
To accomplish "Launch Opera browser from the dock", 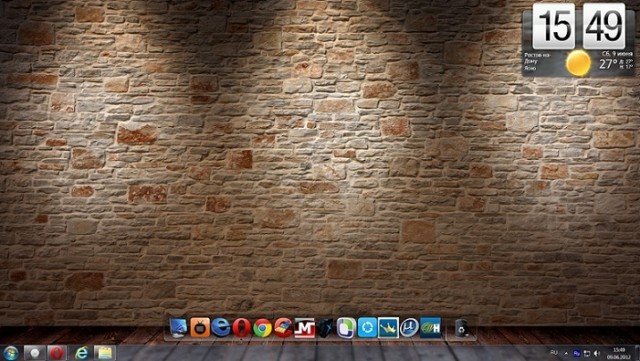I will pos(242,328).
